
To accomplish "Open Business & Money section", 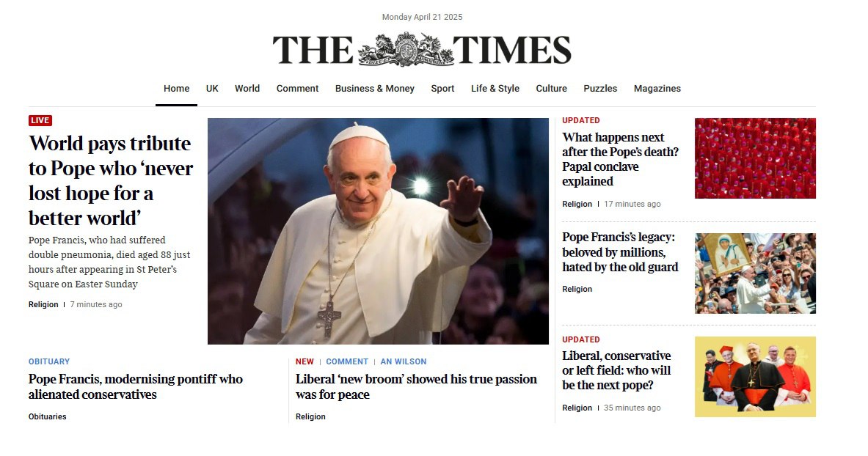I will click(375, 89).
